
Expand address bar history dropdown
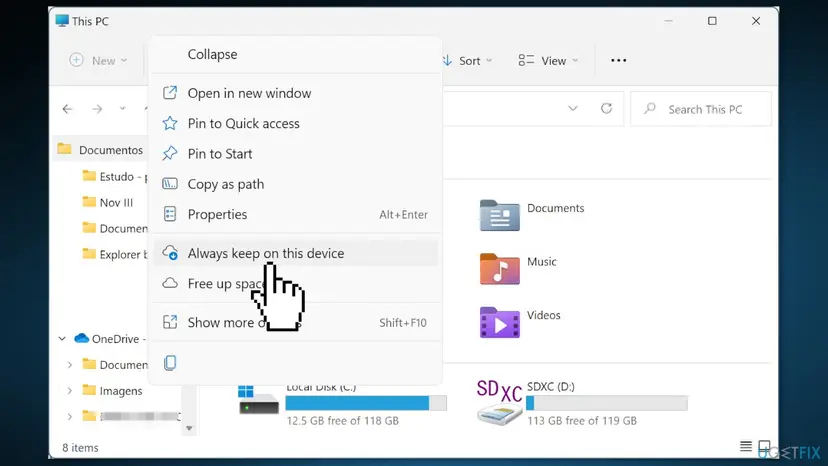click(572, 108)
